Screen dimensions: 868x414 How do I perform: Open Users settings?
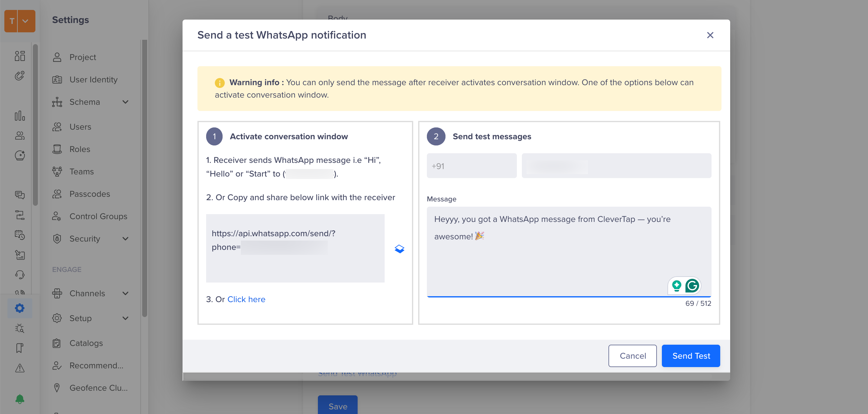pyautogui.click(x=72, y=127)
